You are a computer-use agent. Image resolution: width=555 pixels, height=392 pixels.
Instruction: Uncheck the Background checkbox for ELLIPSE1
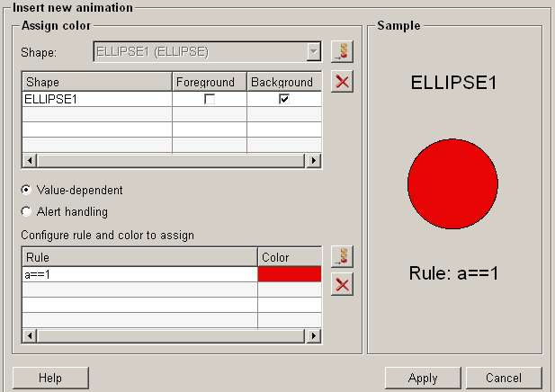pyautogui.click(x=284, y=99)
